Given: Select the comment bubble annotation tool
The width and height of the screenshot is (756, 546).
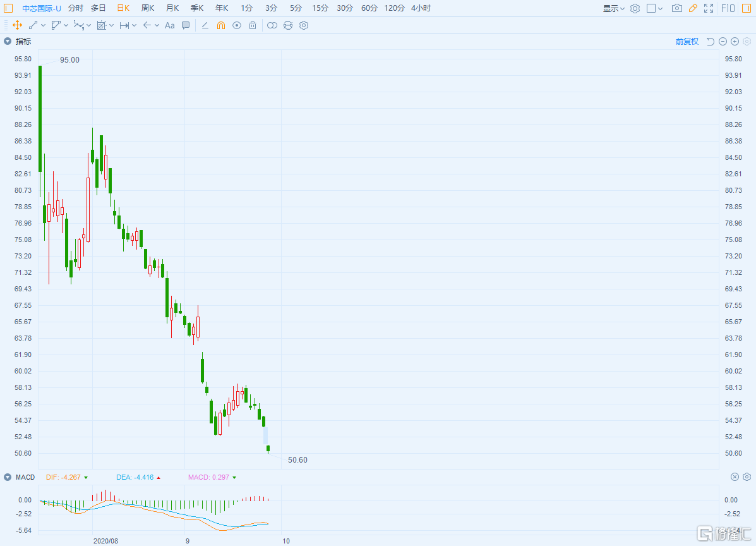Looking at the screenshot, I should [x=186, y=25].
